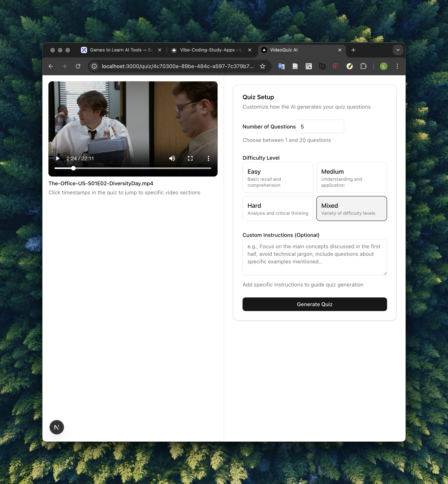This screenshot has width=448, height=484.
Task: Mute the video using the volume icon
Action: tap(172, 158)
